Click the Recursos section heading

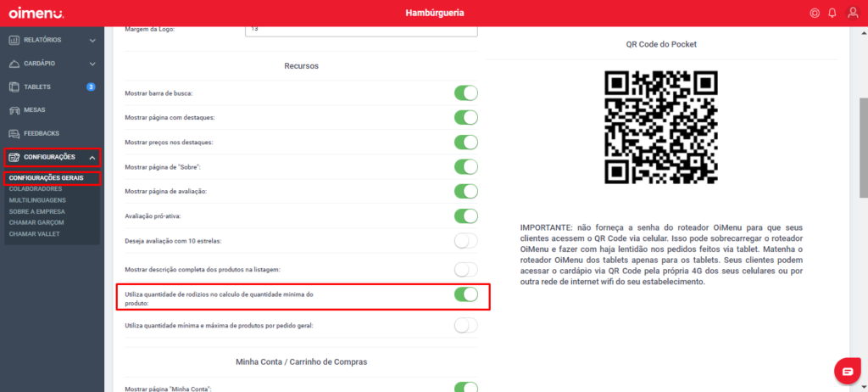(301, 66)
